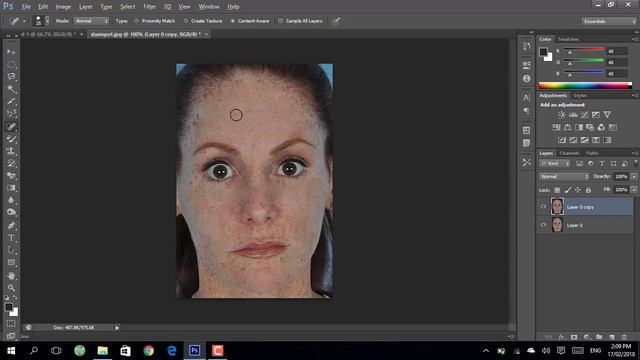Toggle lock image pixels
Viewport: 640px width, 360px height.
click(568, 190)
